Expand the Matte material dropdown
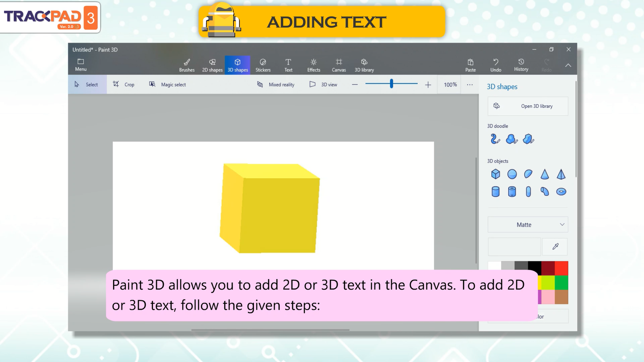The image size is (644, 362). tap(528, 225)
